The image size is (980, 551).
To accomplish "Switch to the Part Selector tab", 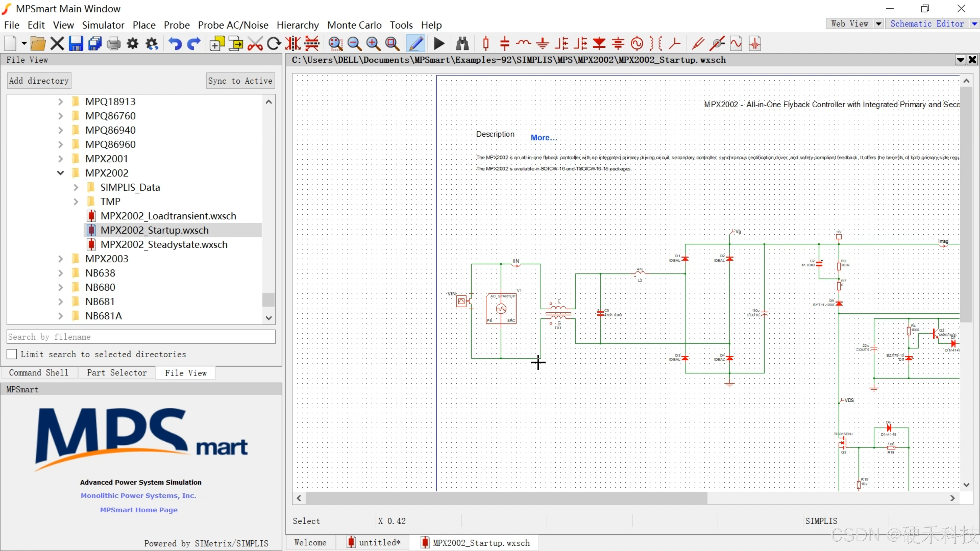I will (116, 373).
